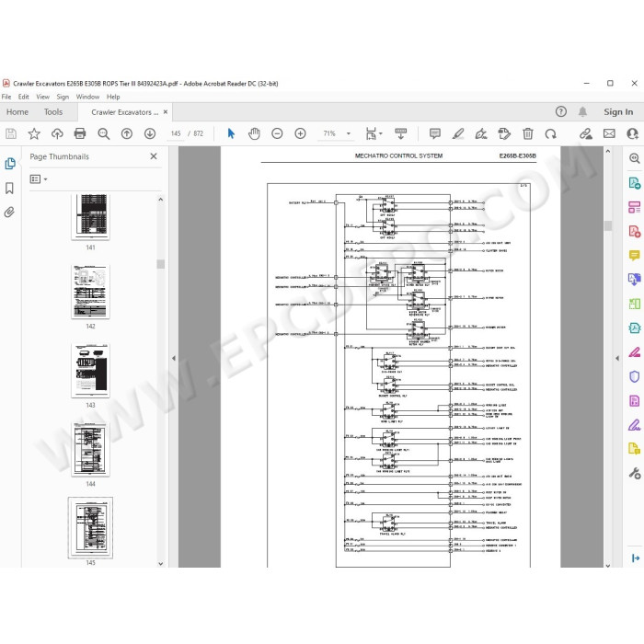644x644 pixels.
Task: Open the Help question mark icon
Action: (x=560, y=111)
